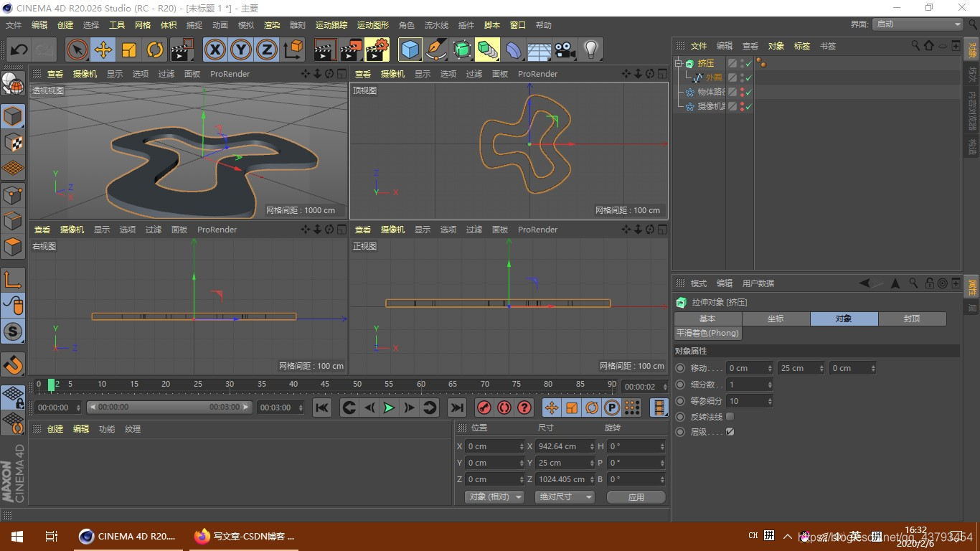Toggle enable checkmark of 摄像机 path object
Image resolution: width=980 pixels, height=551 pixels.
(x=749, y=106)
